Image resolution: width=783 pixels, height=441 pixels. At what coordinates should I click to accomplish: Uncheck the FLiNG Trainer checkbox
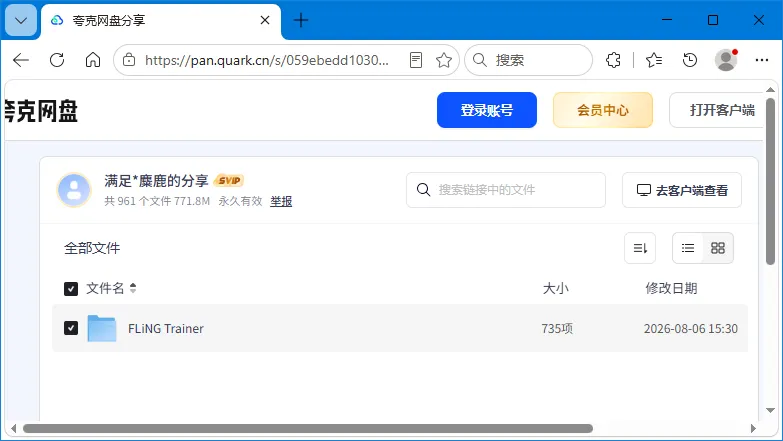71,328
